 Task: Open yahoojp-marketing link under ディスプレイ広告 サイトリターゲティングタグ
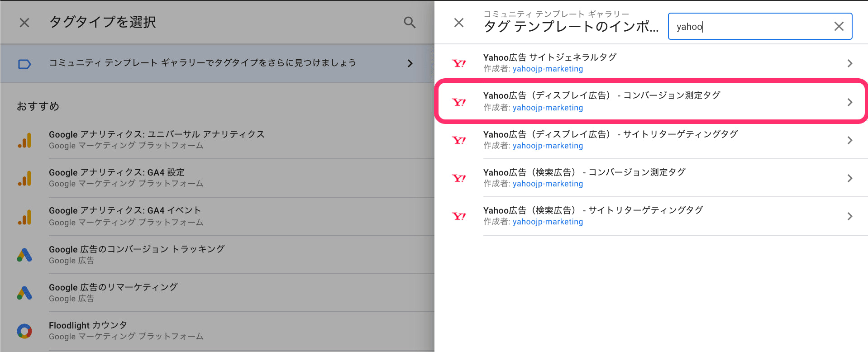click(548, 146)
